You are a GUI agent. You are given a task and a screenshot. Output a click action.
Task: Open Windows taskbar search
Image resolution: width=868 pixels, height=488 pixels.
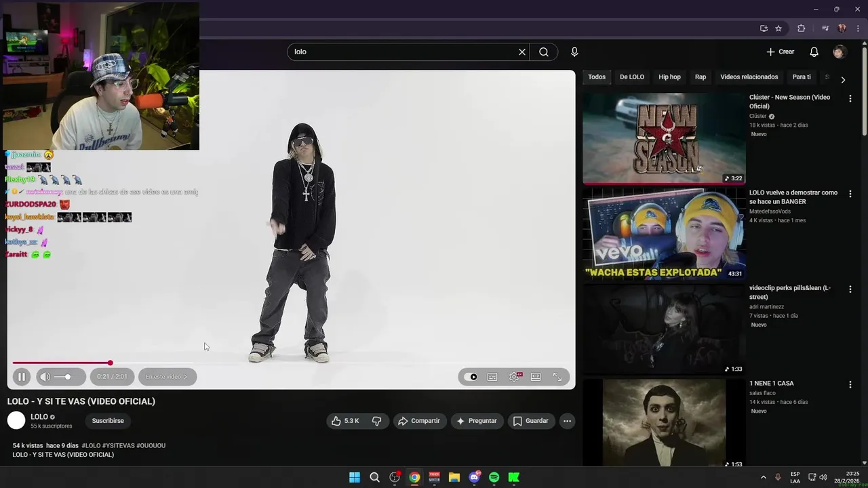click(374, 478)
